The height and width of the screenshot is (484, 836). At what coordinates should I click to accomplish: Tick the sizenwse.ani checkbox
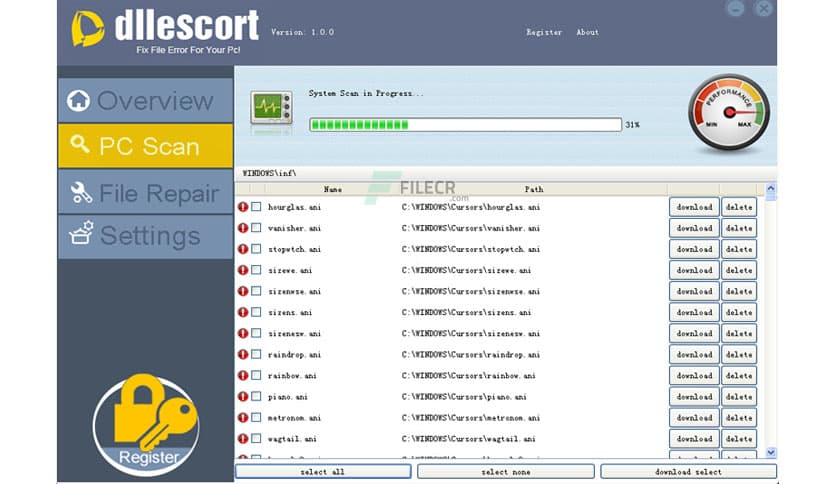[x=256, y=291]
